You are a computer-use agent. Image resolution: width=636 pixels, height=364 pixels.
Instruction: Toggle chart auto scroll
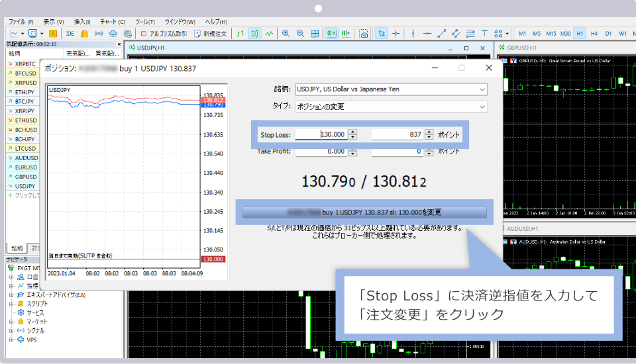click(x=331, y=34)
